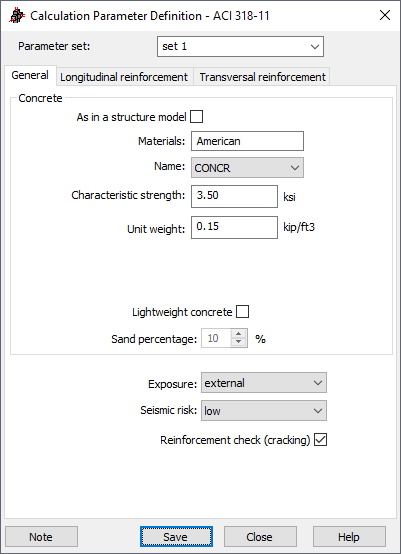Click the Unit weight input field

[x=234, y=227]
